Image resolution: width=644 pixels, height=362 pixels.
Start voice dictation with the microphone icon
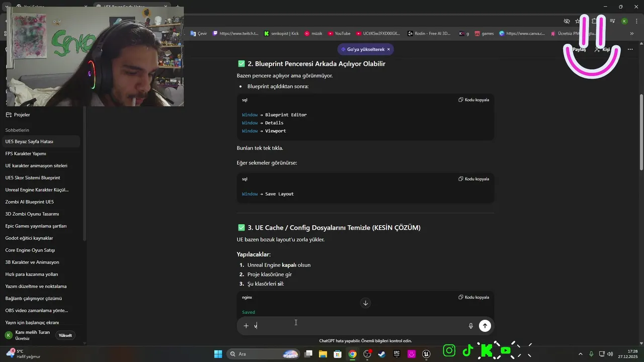pos(471,326)
